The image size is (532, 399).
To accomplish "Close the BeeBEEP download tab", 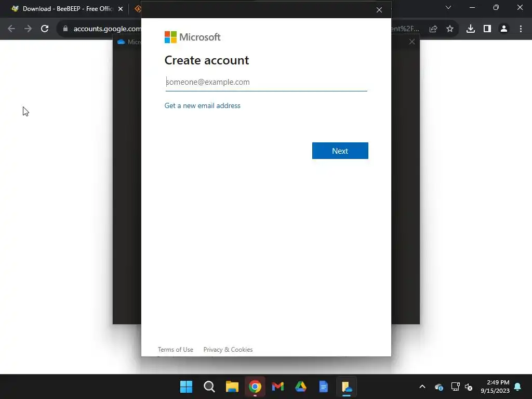I will [121, 9].
